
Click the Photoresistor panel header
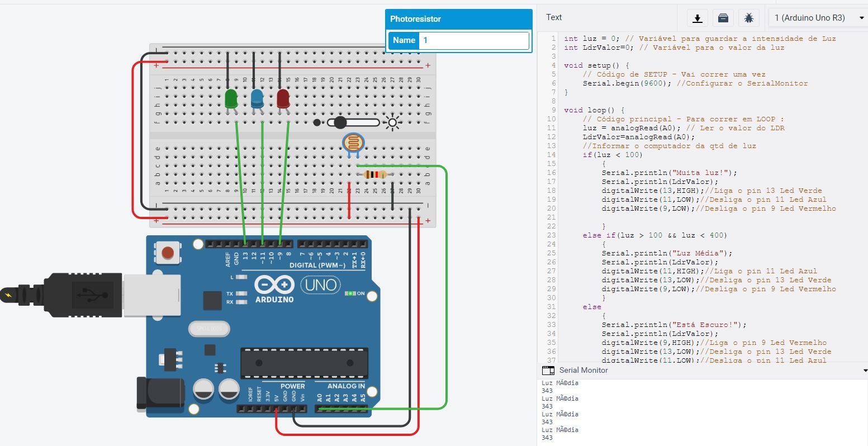pos(458,19)
